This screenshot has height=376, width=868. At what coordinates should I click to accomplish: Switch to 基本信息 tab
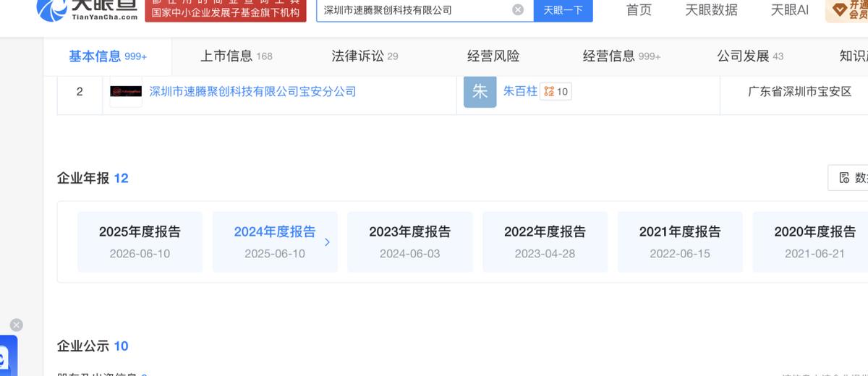point(108,56)
